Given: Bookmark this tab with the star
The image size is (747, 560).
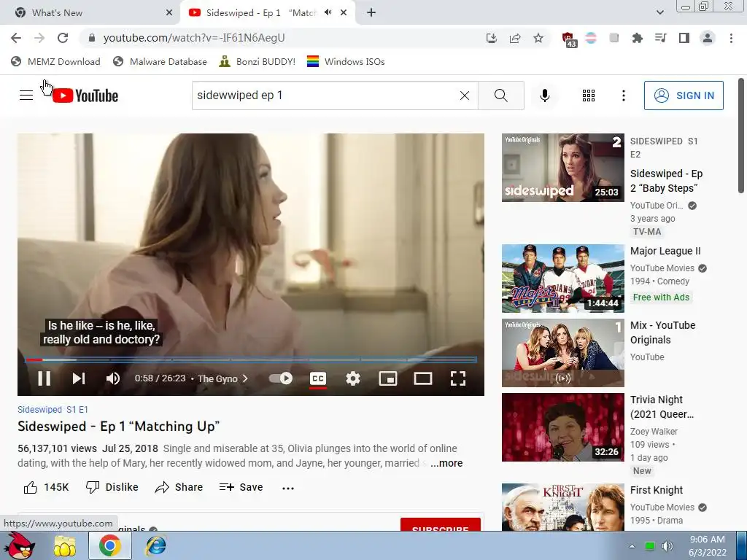Looking at the screenshot, I should [538, 38].
